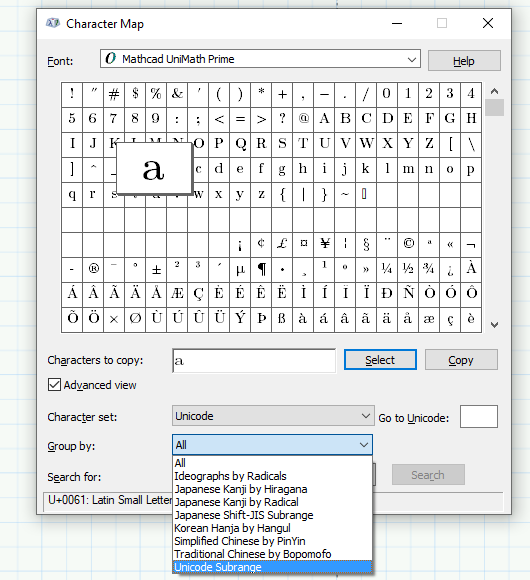Uncheck the Advanced view checkbox
Viewport: 530px width, 580px height.
click(x=54, y=385)
